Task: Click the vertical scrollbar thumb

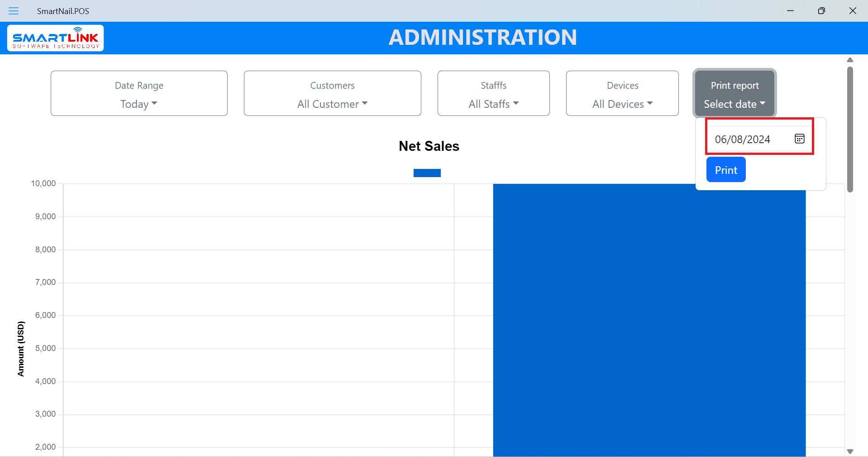Action: [x=850, y=129]
